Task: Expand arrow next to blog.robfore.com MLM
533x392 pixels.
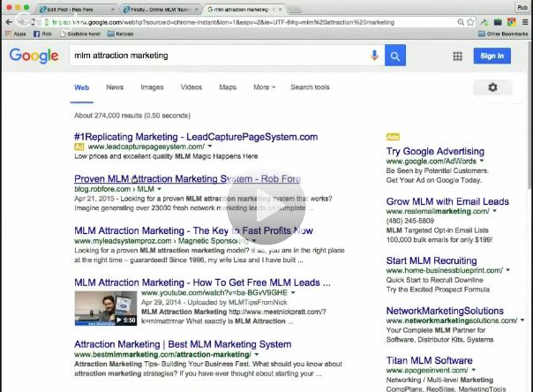Action: (x=159, y=189)
